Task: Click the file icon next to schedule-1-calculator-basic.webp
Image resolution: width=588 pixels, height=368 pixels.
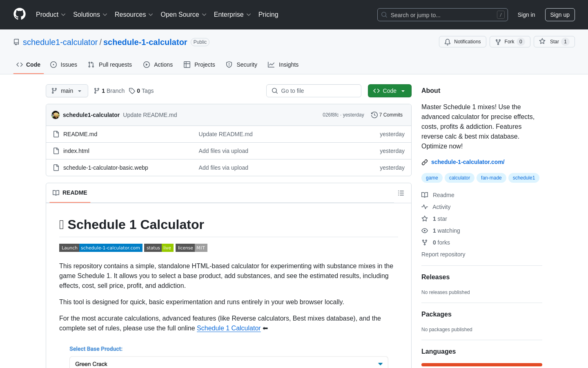Action: (56, 168)
